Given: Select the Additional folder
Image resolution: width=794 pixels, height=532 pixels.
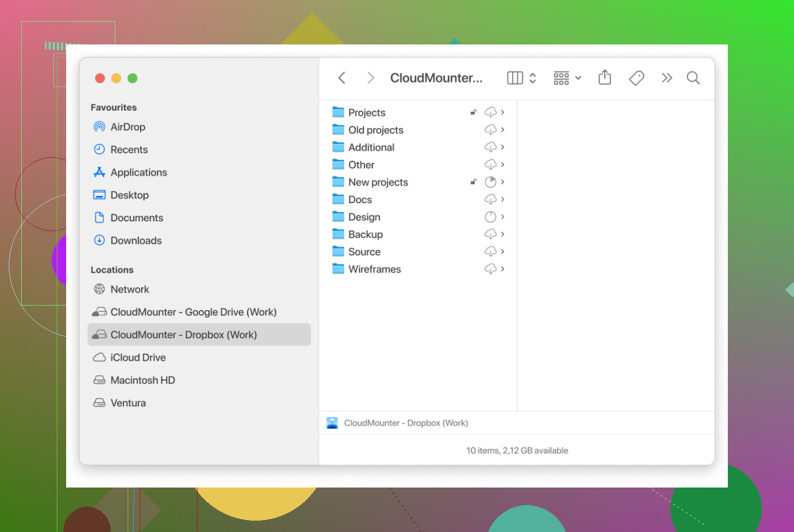Looking at the screenshot, I should click(418, 147).
